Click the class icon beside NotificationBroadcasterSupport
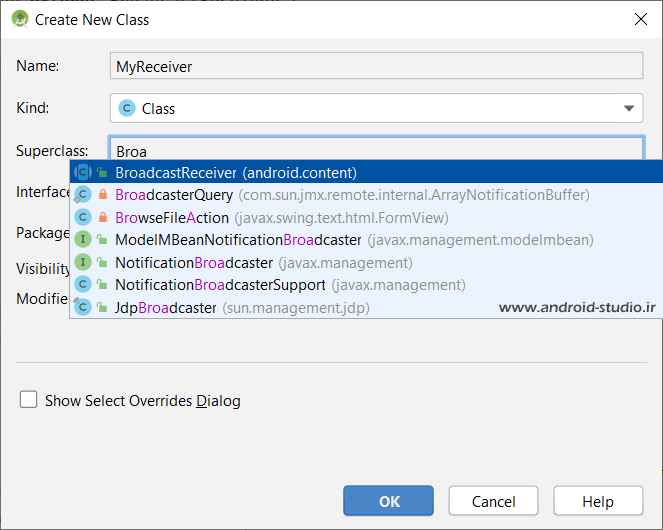Image resolution: width=663 pixels, height=530 pixels. (x=83, y=285)
